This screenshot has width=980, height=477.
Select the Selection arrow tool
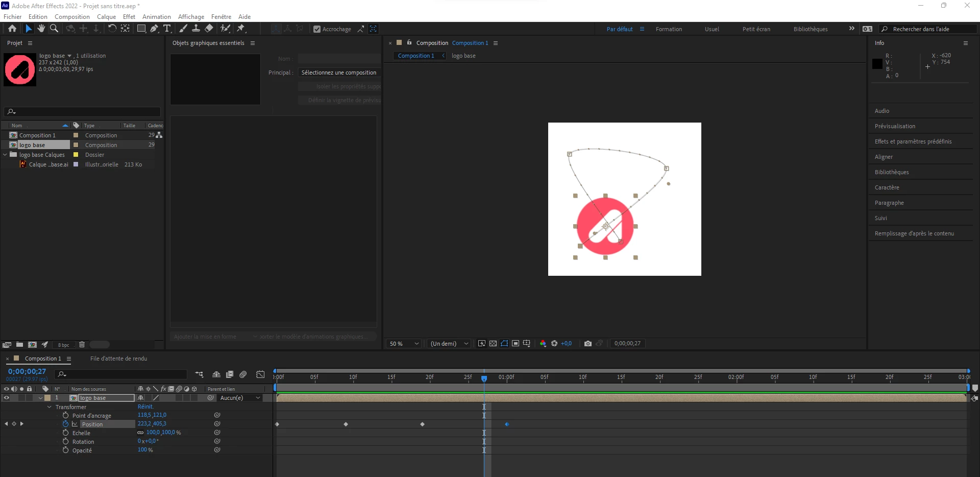click(29, 29)
